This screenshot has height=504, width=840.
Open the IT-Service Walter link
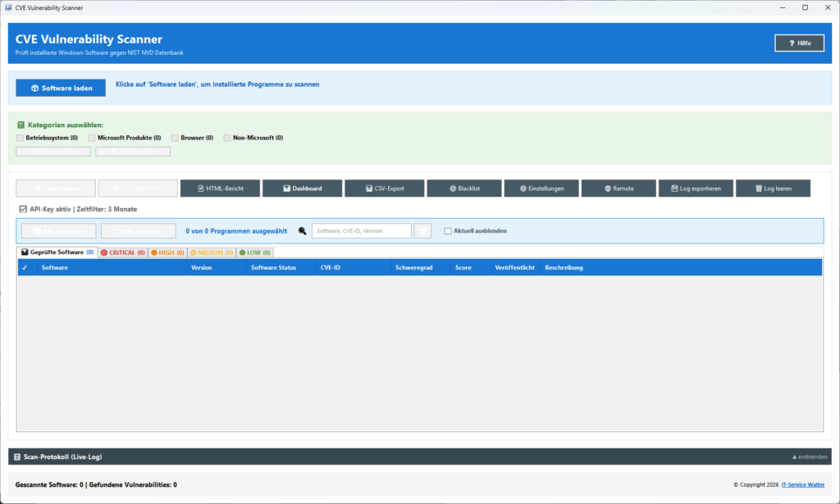(802, 484)
